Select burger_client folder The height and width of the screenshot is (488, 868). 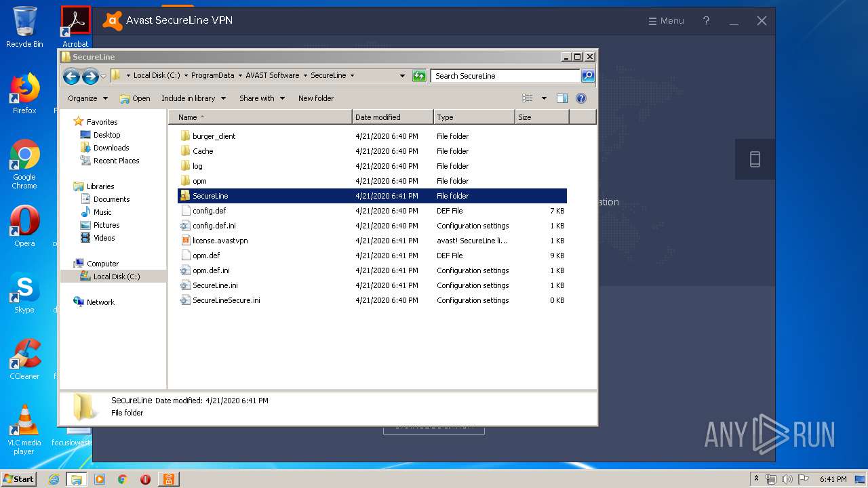(x=372, y=136)
